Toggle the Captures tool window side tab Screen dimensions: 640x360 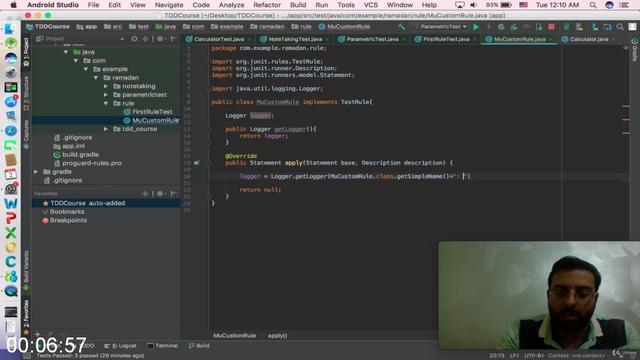[26, 134]
